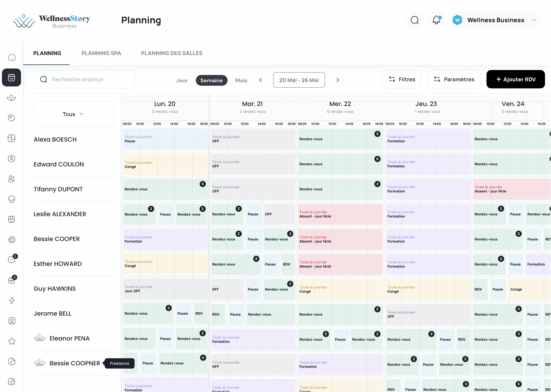Switch to the PLANNING DES SALLES tab

pyautogui.click(x=172, y=53)
